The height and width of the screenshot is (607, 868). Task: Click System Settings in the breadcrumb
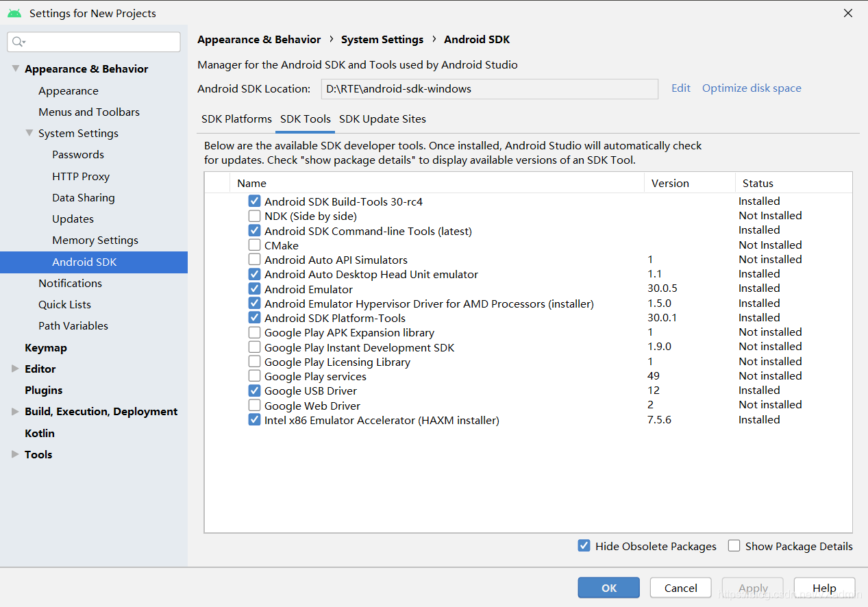382,40
